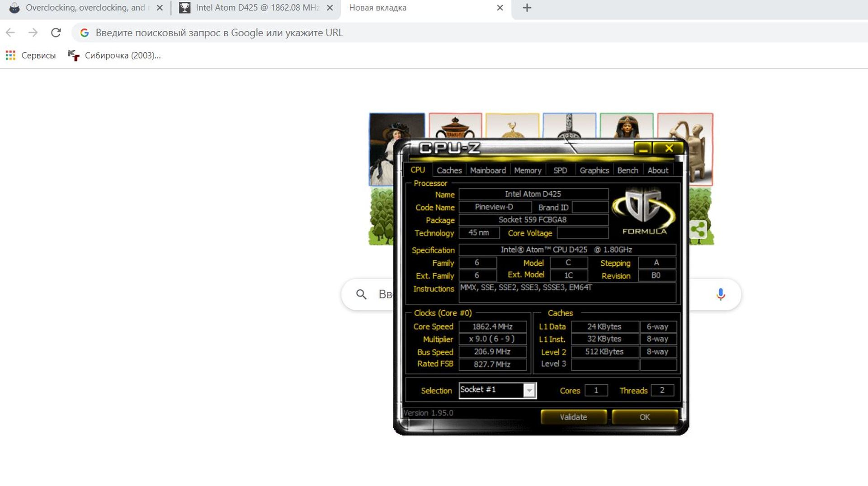This screenshot has width=868, height=486.
Task: Click the Validate button in CPU-Z
Action: tap(573, 417)
